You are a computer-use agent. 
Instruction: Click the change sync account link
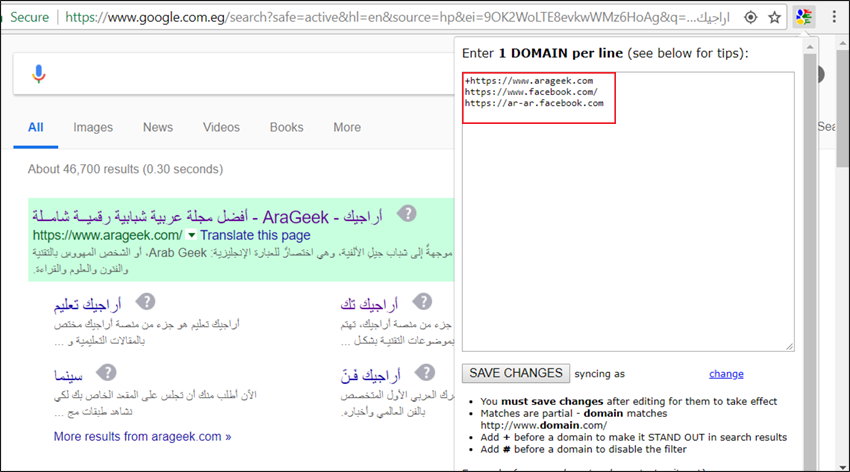[x=726, y=374]
